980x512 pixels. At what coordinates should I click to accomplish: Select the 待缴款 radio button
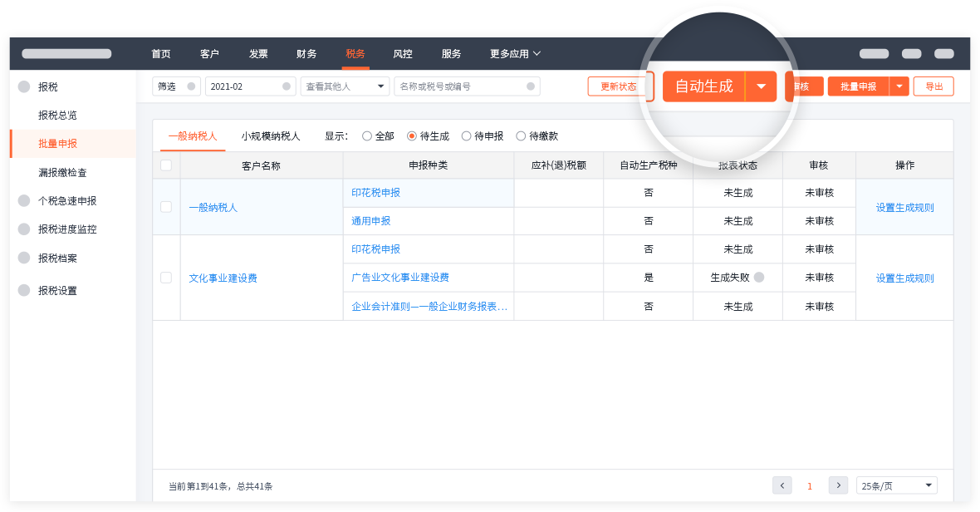click(521, 135)
